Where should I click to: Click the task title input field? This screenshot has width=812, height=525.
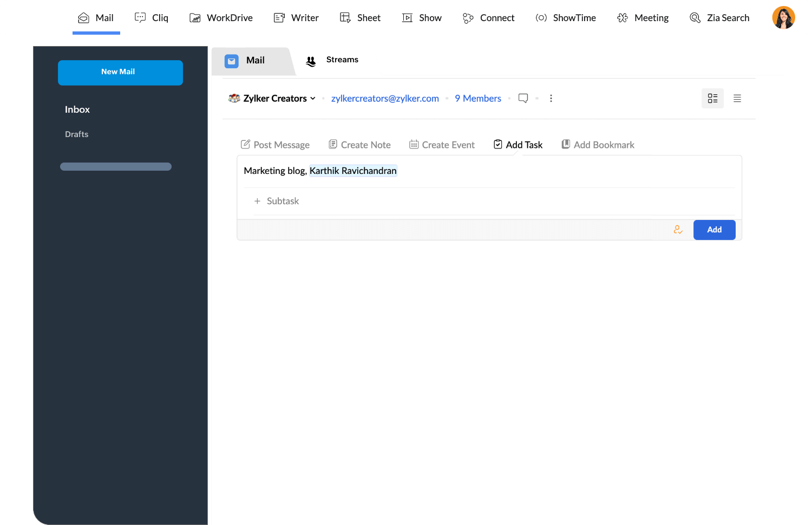[x=541, y=171]
